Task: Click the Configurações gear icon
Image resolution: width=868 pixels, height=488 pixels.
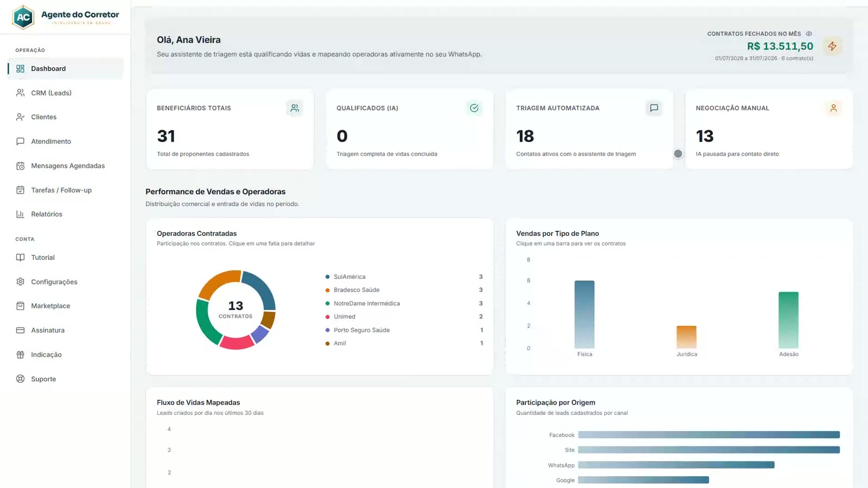Action: click(20, 282)
